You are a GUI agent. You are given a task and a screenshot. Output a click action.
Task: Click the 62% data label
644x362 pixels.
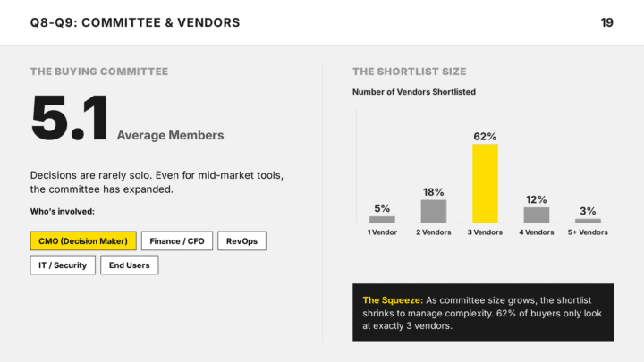point(485,136)
